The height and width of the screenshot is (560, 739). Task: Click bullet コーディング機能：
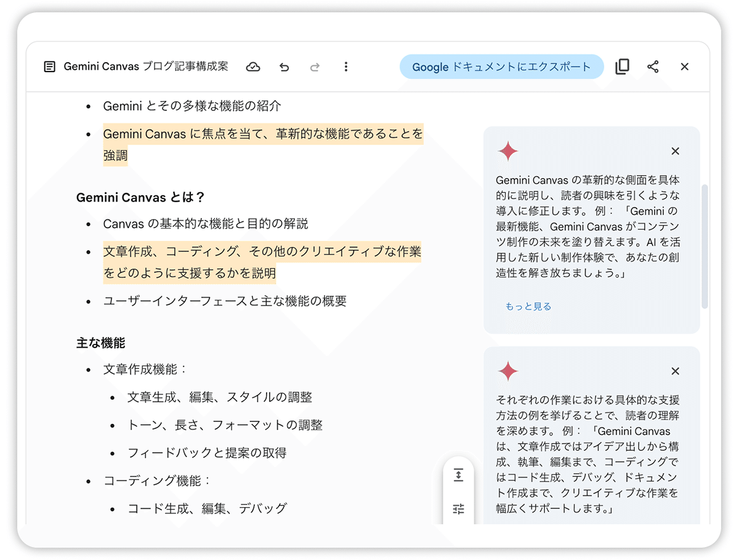click(x=158, y=481)
